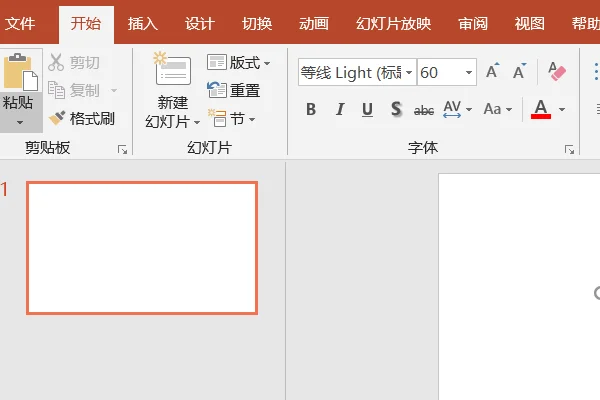The image size is (600, 400).
Task: Toggle Bold formatting (B)
Action: point(311,109)
